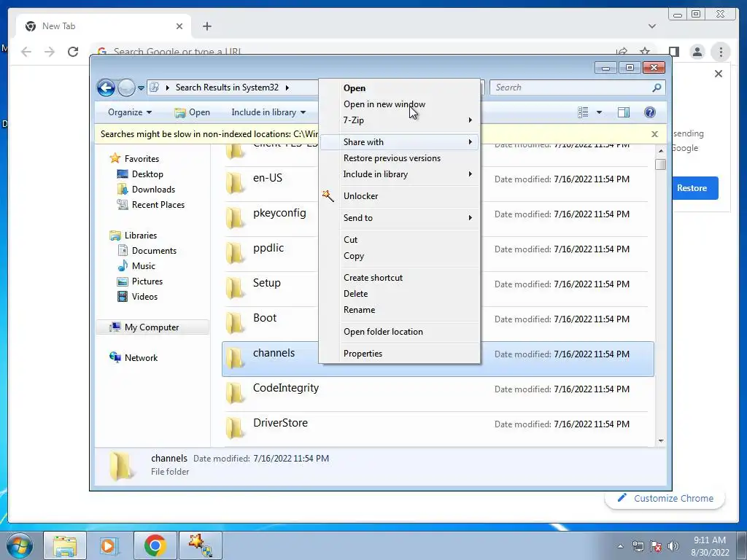Image resolution: width=747 pixels, height=560 pixels.
Task: Dismiss the slow search info bar
Action: (x=654, y=134)
